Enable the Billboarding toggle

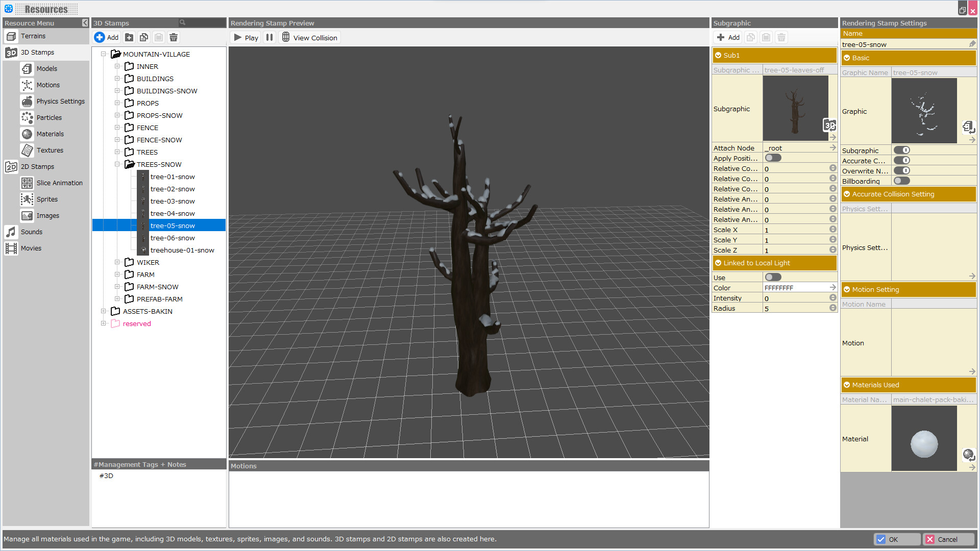click(x=901, y=181)
